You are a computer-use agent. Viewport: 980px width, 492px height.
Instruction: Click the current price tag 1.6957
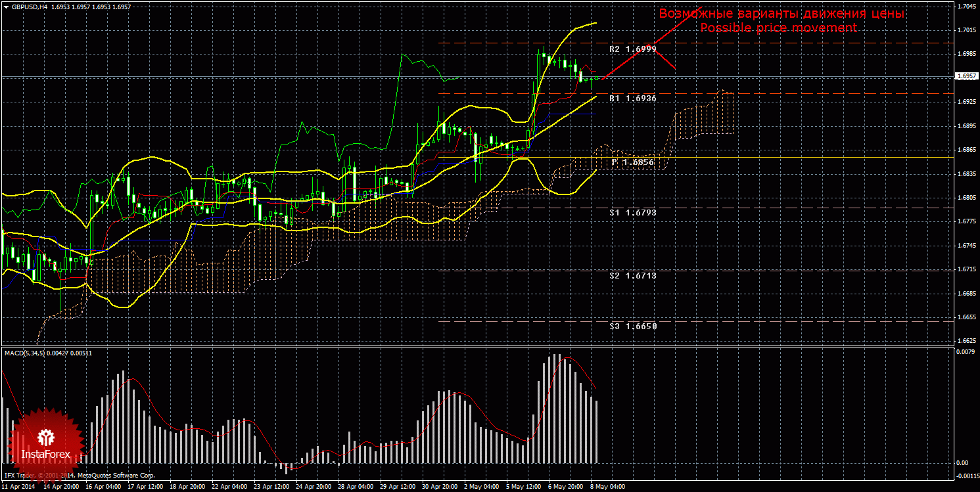966,77
